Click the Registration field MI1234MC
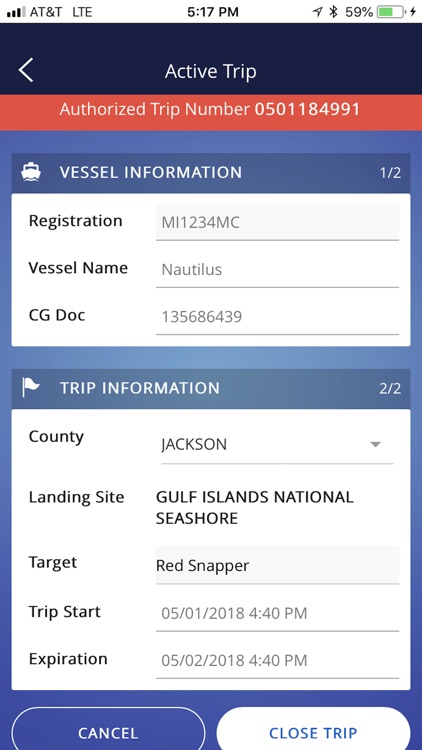 [x=277, y=222]
